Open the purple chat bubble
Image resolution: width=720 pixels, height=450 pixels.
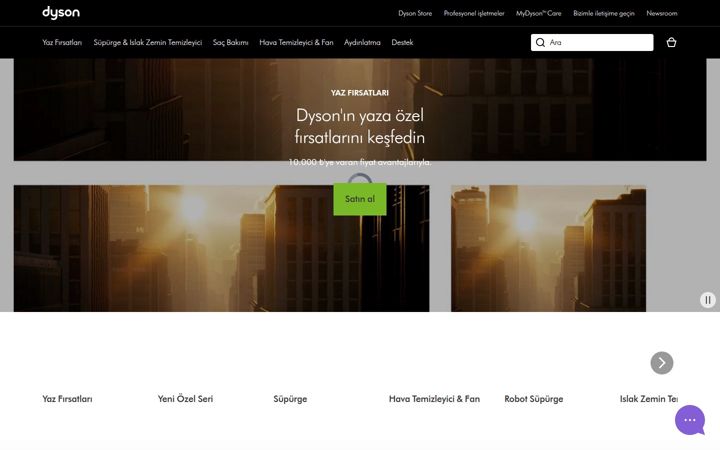click(690, 420)
